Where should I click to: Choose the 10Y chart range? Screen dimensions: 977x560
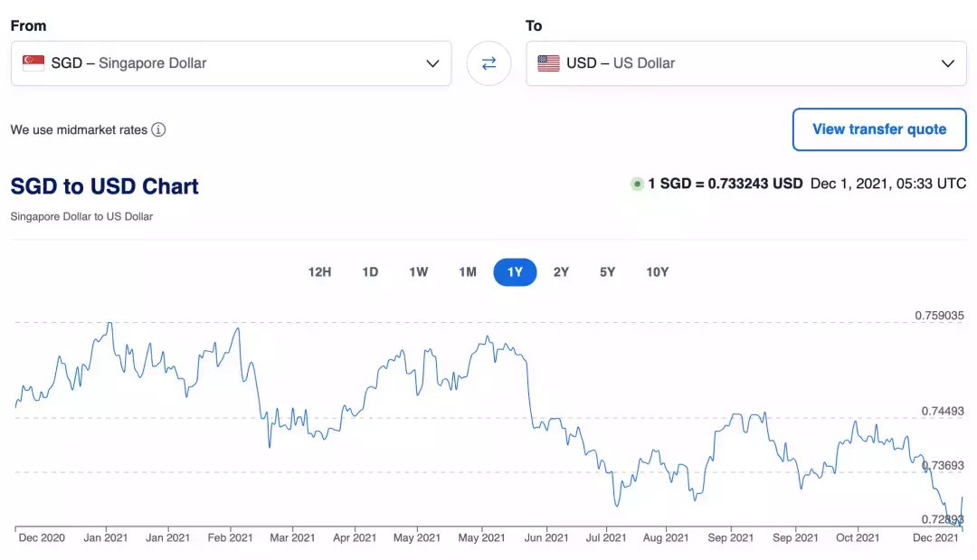pos(657,272)
